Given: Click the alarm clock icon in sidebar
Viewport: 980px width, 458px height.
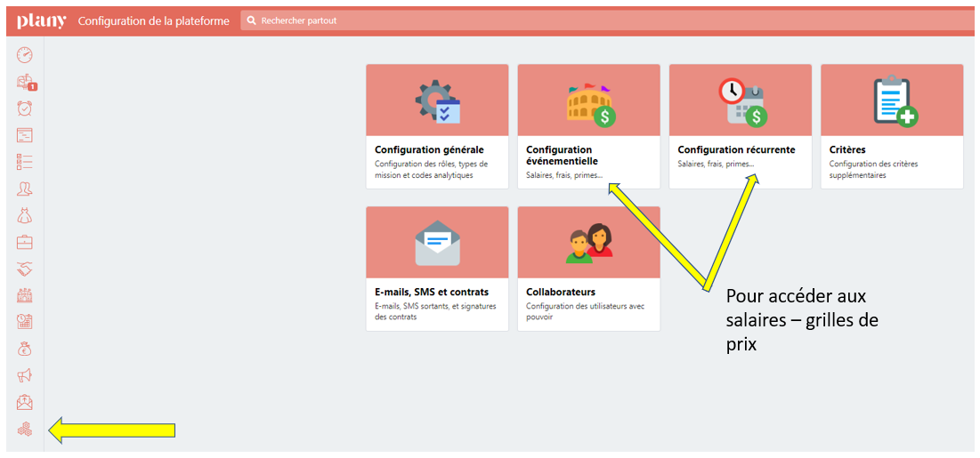Looking at the screenshot, I should (x=25, y=108).
